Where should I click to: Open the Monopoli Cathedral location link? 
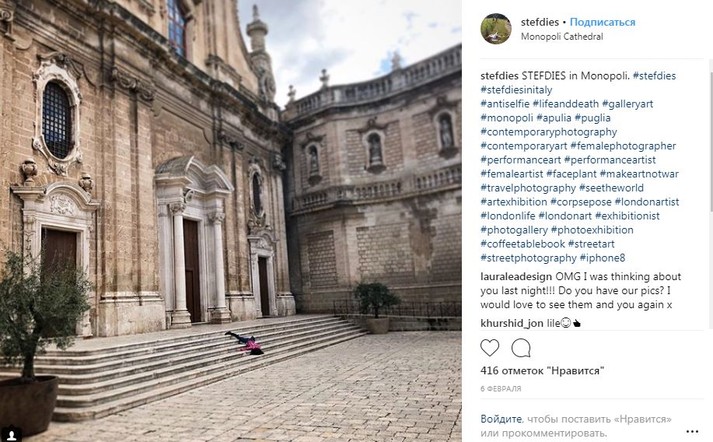click(x=562, y=37)
